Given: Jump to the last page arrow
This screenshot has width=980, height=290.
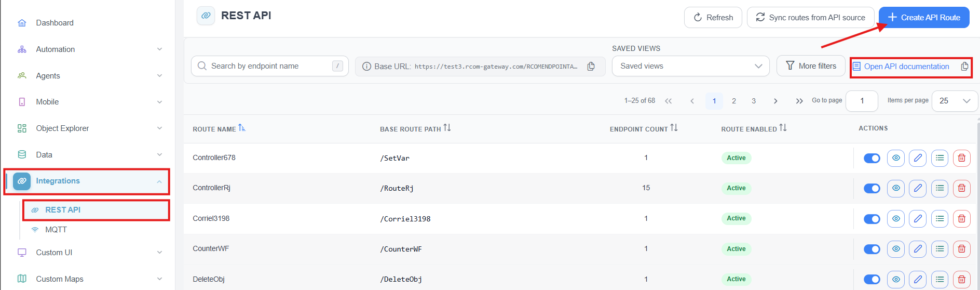Looking at the screenshot, I should click(799, 101).
